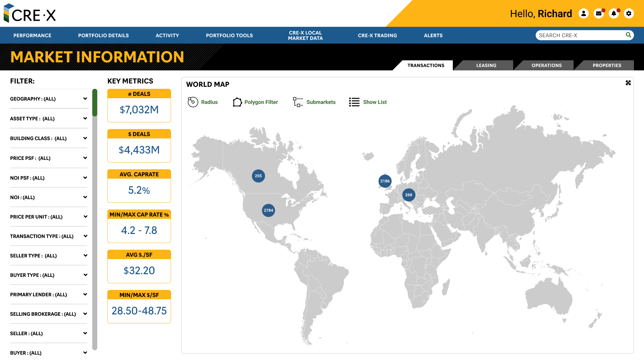Open the Portfolio Tools menu
The image size is (644, 362).
tap(229, 35)
